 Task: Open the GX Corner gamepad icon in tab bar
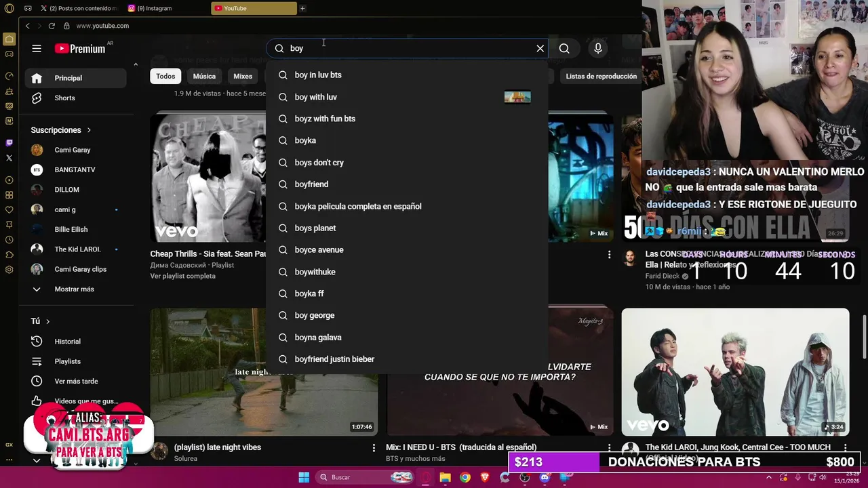click(x=28, y=8)
